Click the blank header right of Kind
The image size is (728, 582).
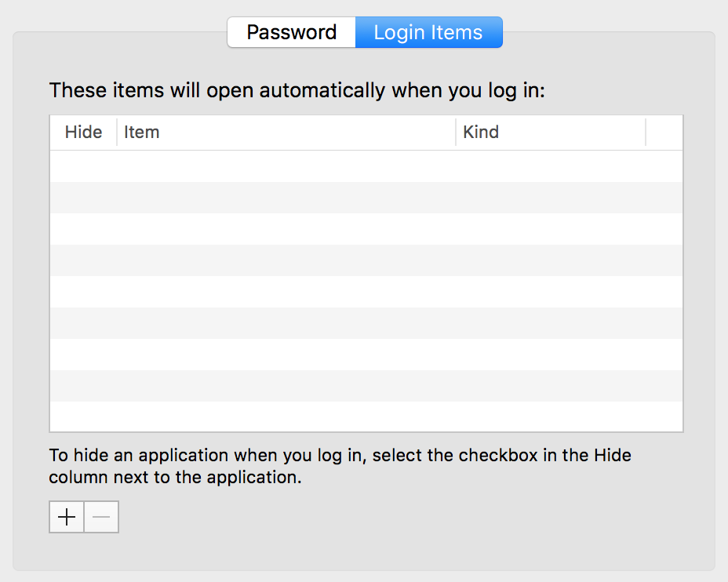click(x=664, y=133)
